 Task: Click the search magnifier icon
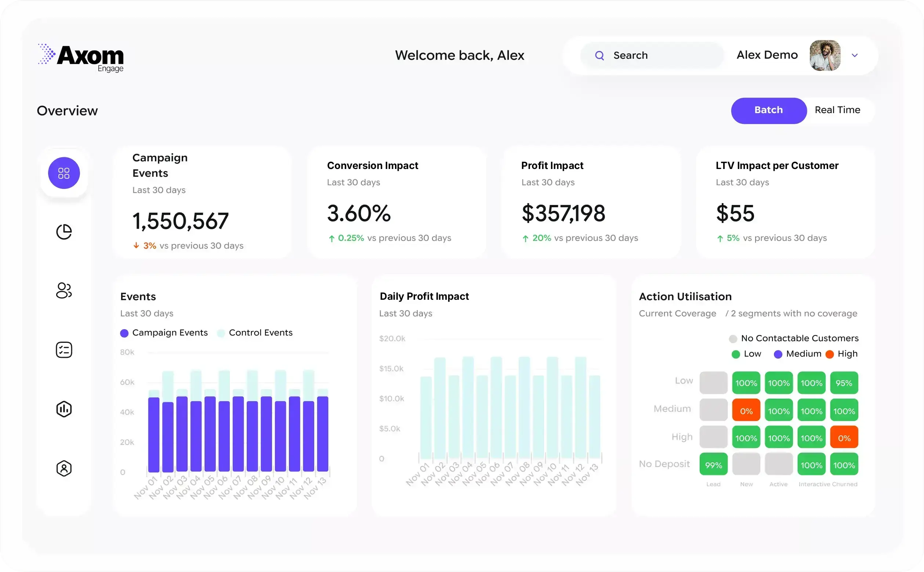point(599,55)
